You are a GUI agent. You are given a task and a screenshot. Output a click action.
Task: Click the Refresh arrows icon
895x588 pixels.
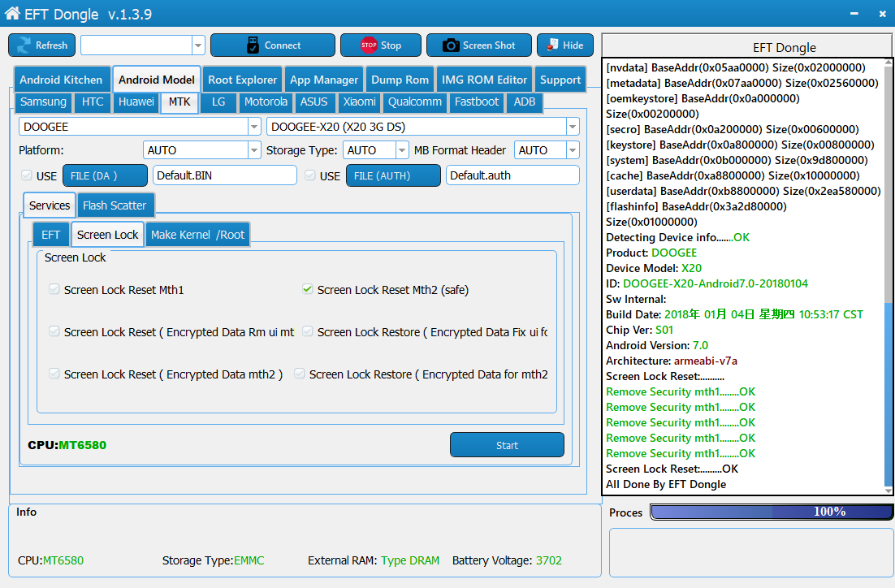coord(24,45)
